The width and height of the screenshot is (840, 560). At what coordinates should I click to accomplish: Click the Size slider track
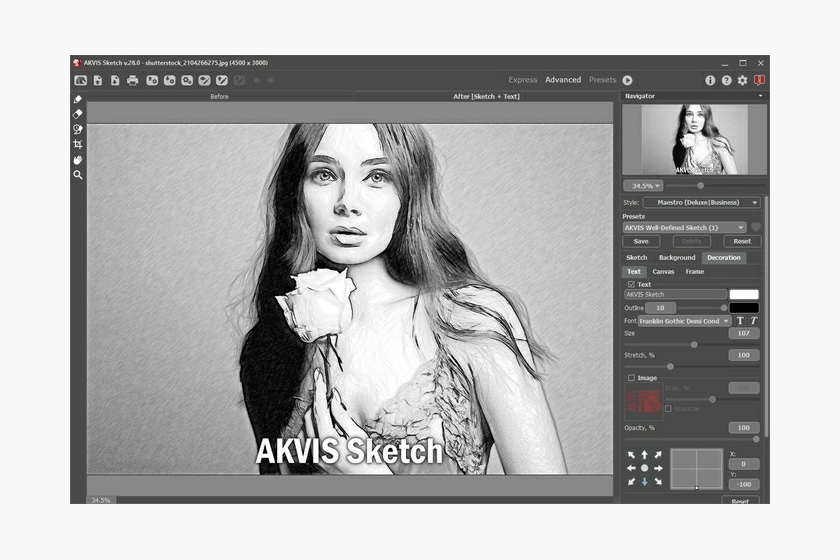click(692, 345)
